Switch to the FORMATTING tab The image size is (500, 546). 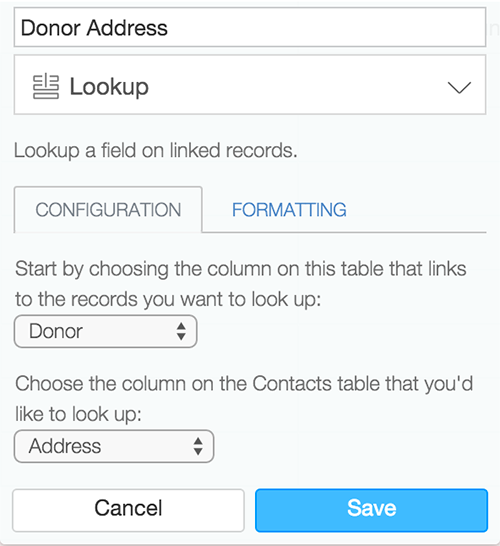[x=289, y=210]
